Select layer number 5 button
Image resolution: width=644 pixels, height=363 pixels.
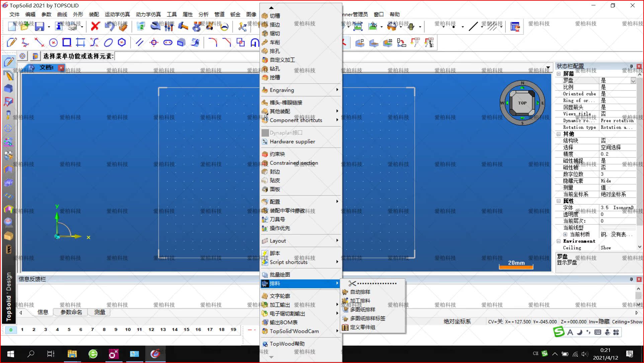pyautogui.click(x=69, y=330)
